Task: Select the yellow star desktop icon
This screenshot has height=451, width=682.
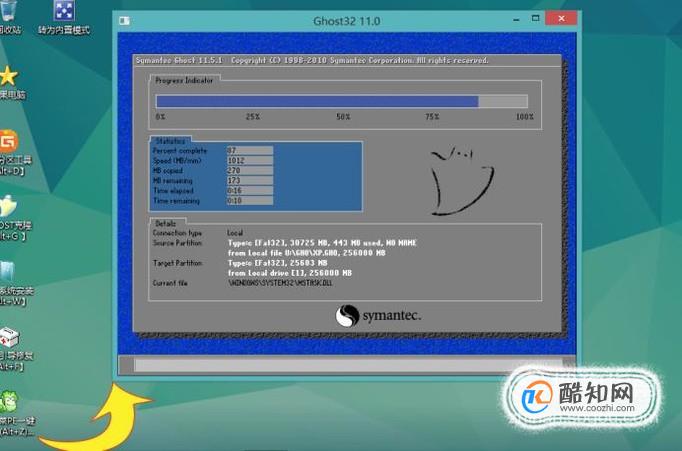Action: coord(8,76)
